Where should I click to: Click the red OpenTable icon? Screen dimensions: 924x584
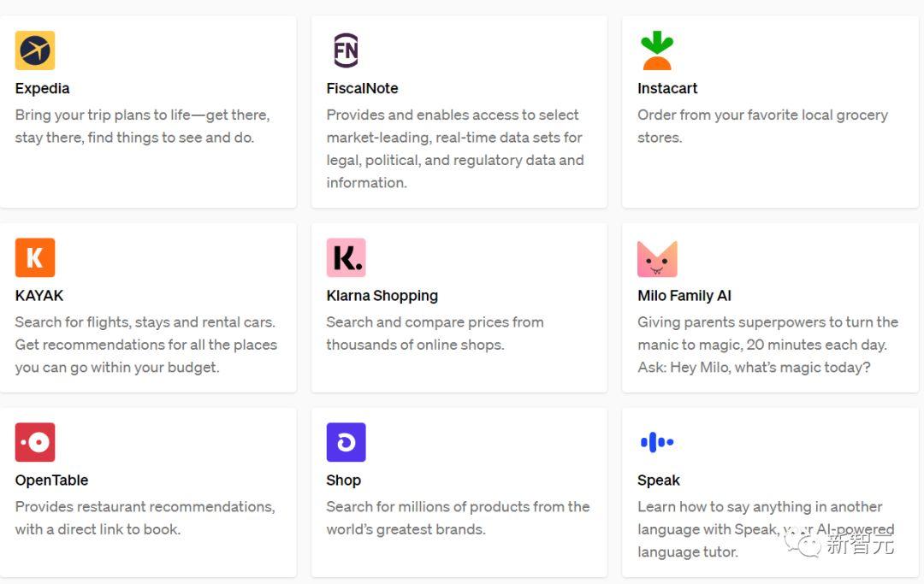35,442
